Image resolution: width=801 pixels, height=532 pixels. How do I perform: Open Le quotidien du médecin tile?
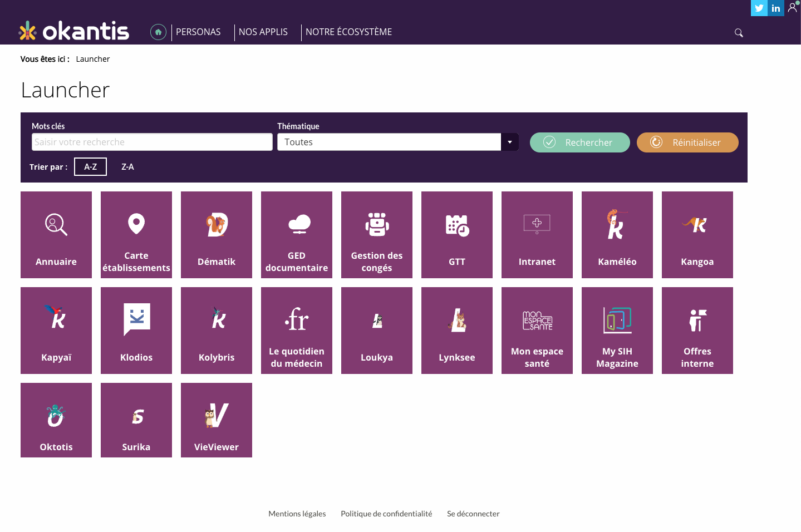pyautogui.click(x=297, y=331)
